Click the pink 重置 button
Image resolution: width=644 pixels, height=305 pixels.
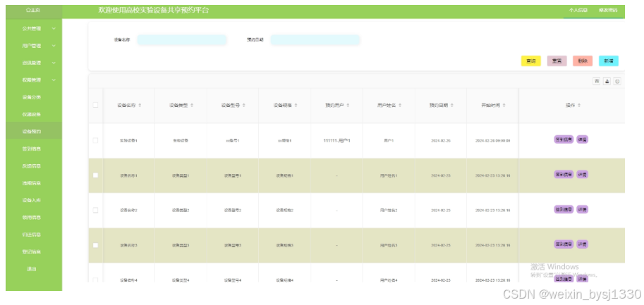tap(557, 61)
